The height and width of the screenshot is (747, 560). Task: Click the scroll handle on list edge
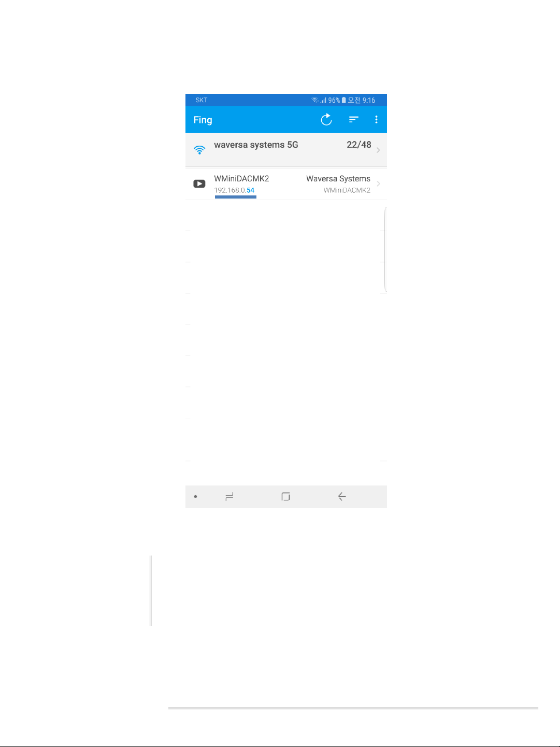pos(385,250)
